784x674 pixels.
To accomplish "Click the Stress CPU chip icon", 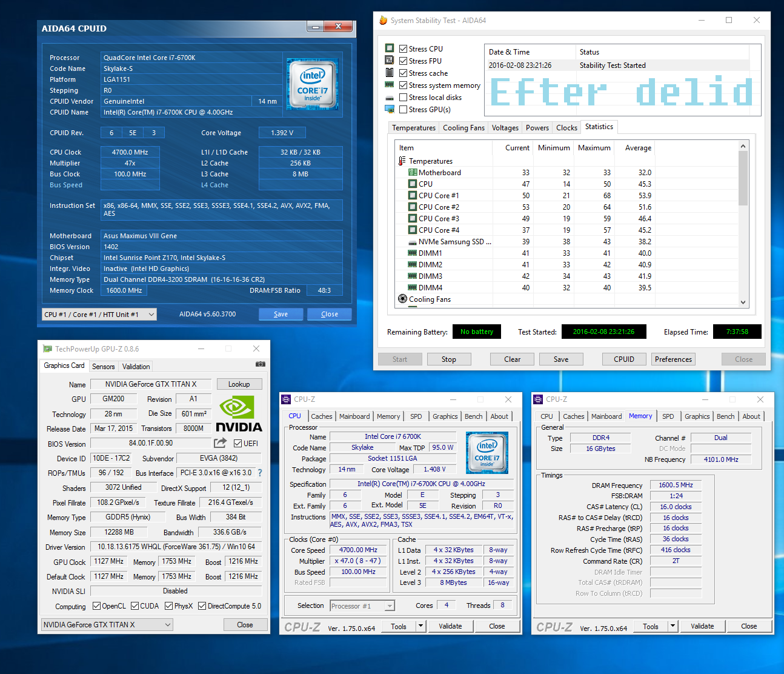I will [390, 48].
